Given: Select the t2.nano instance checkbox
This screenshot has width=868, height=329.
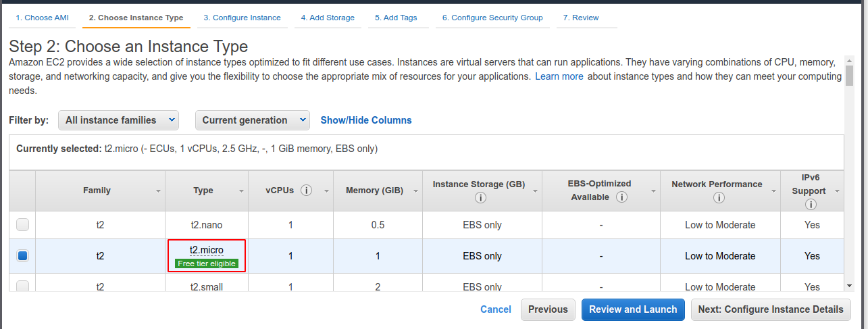Looking at the screenshot, I should pos(23,225).
